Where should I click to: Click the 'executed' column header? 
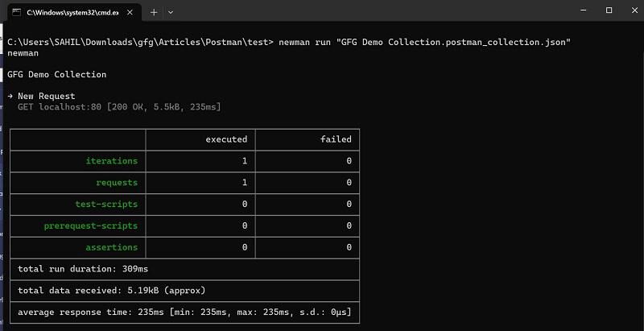(226, 139)
